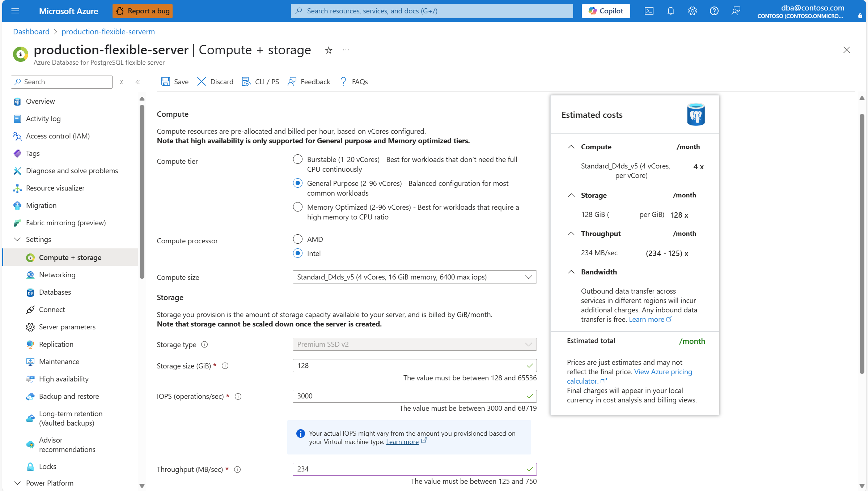Favorite this page with the star icon
Image resolution: width=868 pixels, height=491 pixels.
(x=329, y=50)
